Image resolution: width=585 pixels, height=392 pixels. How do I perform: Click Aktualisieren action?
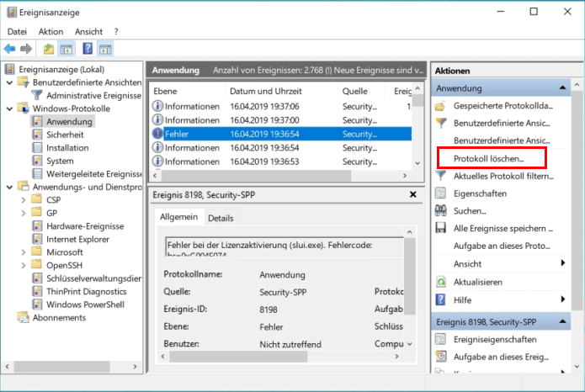(477, 282)
